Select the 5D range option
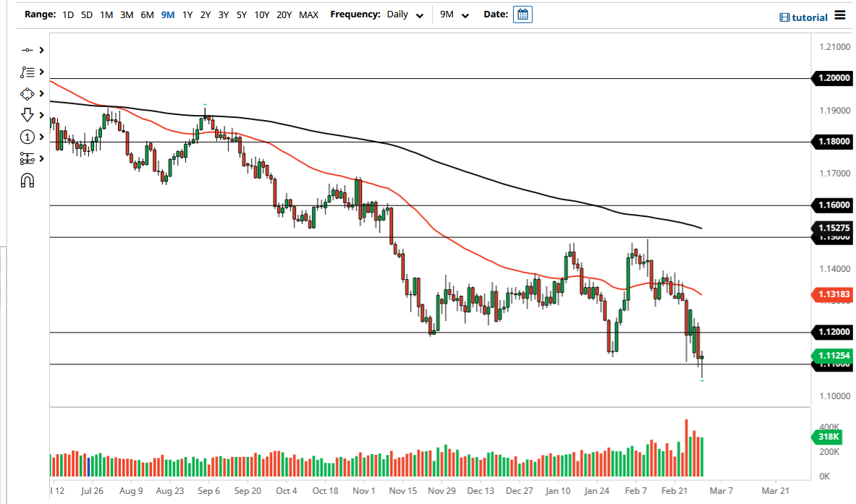Viewport: 856px width, 504px height. [86, 14]
